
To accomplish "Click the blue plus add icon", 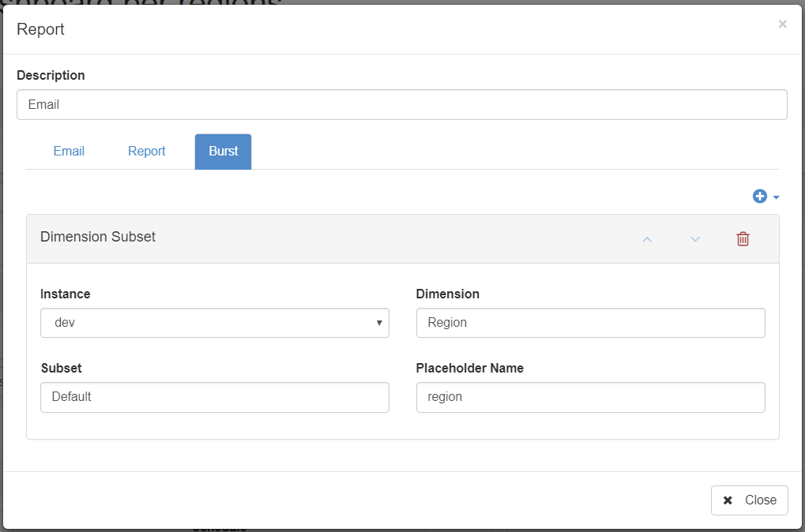I will pyautogui.click(x=759, y=197).
